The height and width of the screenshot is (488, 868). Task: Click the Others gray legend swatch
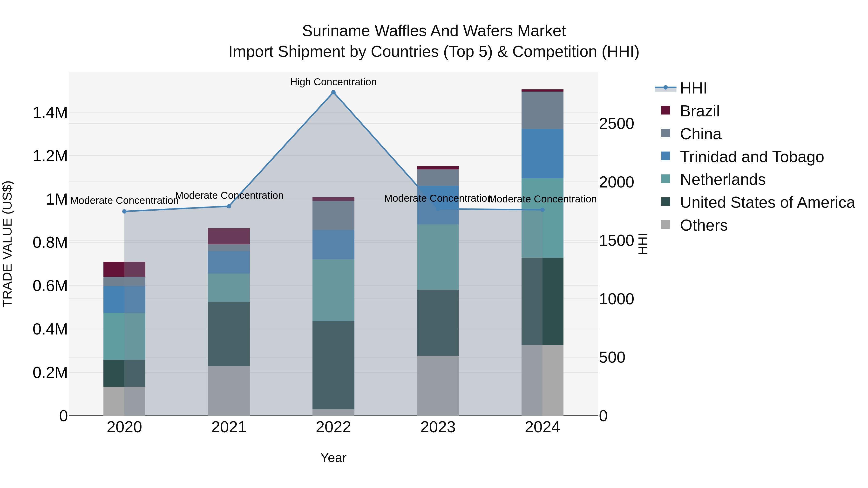(x=665, y=224)
